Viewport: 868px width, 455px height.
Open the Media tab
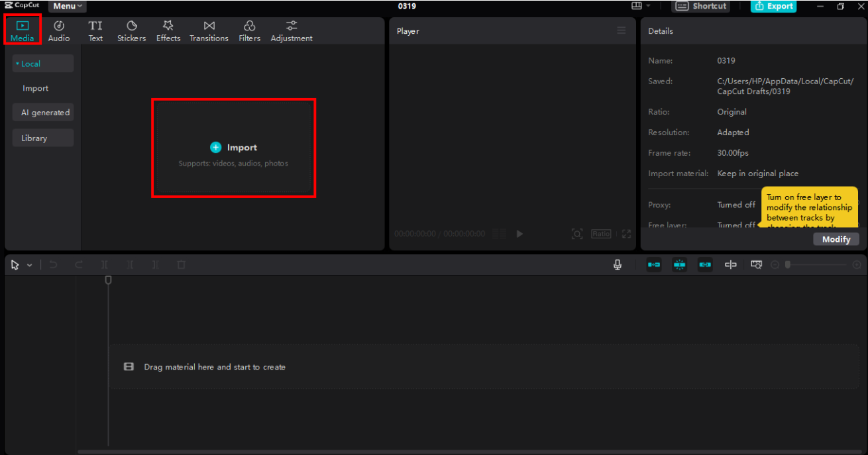(22, 30)
